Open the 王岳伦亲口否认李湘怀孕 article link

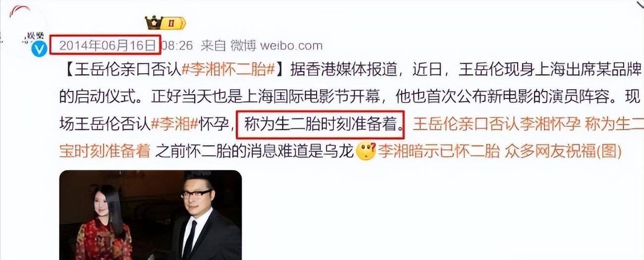(496, 124)
